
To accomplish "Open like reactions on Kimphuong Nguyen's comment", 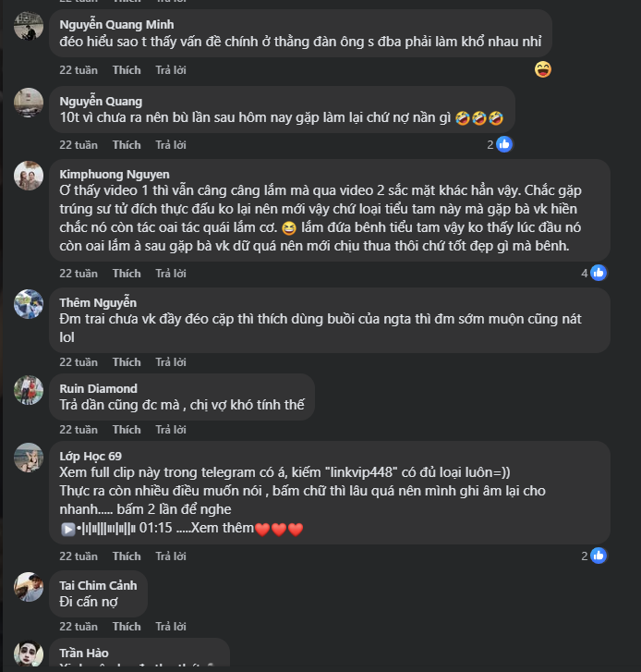I will click(598, 273).
